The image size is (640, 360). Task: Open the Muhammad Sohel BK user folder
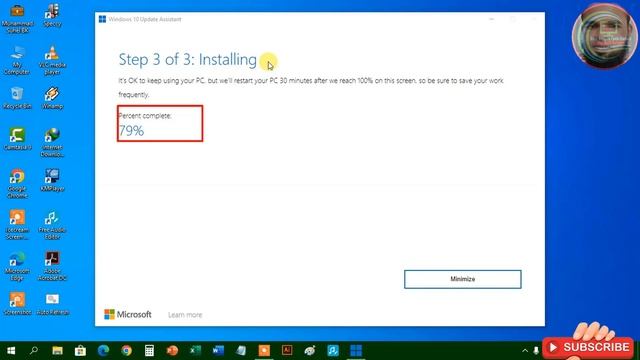pyautogui.click(x=17, y=18)
